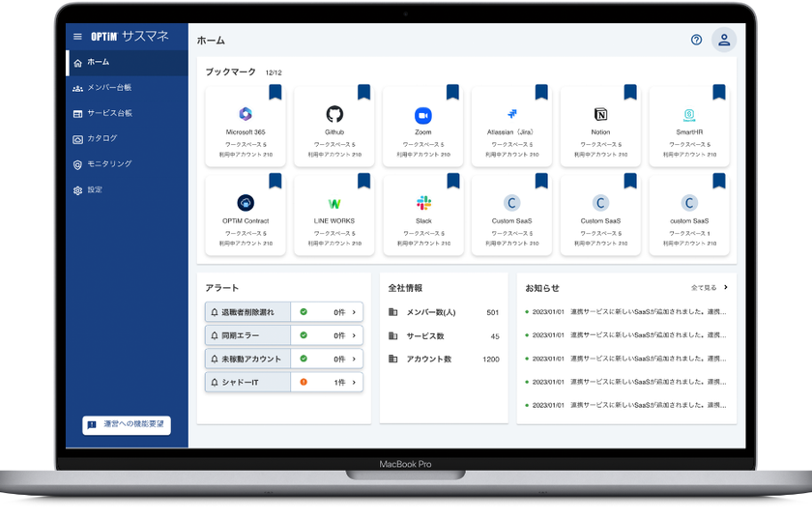Click building icon beside メンバー数(人)
Screen dimensions: 812x518
(393, 312)
